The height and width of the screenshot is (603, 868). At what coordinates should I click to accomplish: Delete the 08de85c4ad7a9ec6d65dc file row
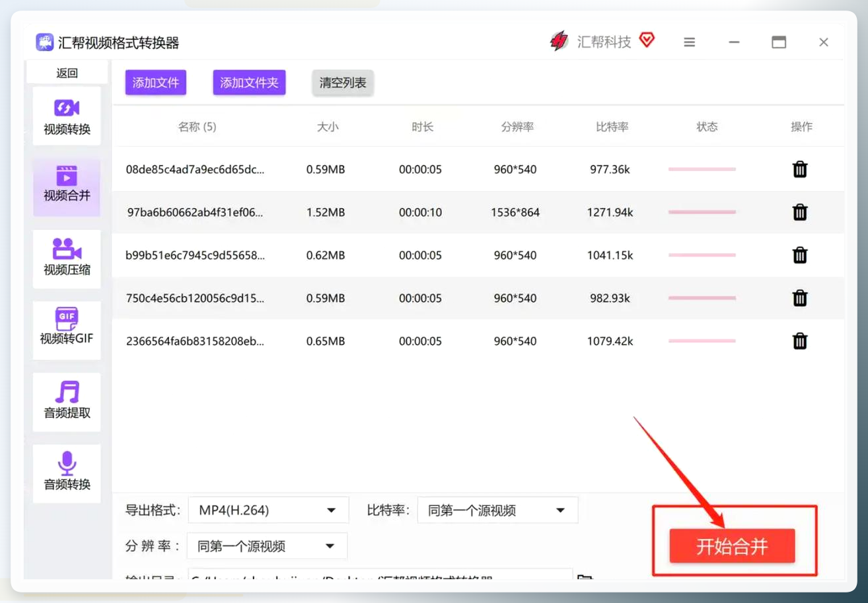click(x=800, y=170)
